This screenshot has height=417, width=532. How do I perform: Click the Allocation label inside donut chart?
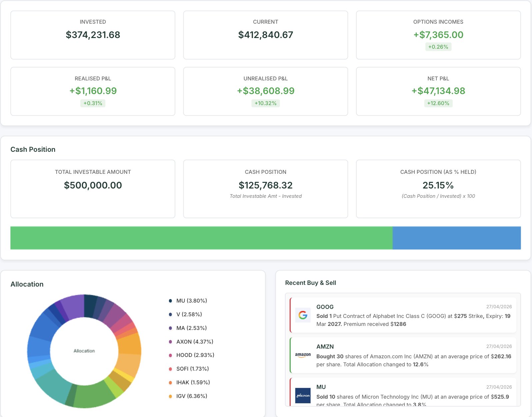point(84,351)
